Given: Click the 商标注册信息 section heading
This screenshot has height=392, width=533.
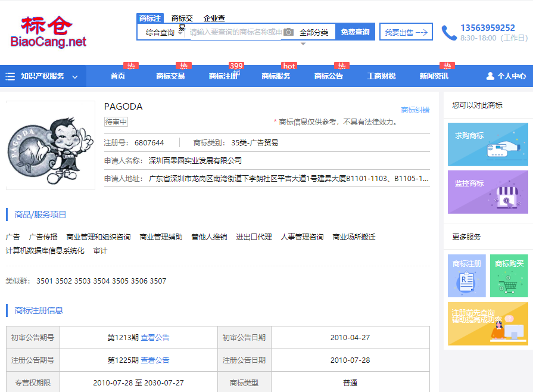Looking at the screenshot, I should (x=39, y=310).
